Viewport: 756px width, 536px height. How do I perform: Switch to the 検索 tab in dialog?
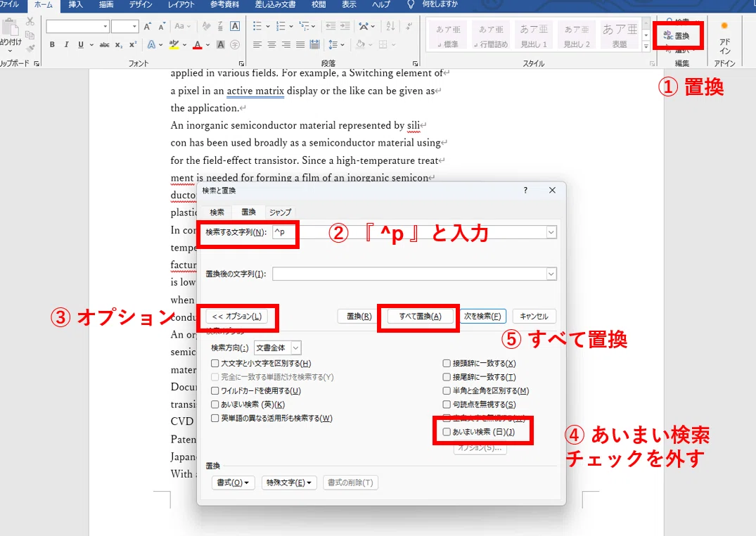217,212
